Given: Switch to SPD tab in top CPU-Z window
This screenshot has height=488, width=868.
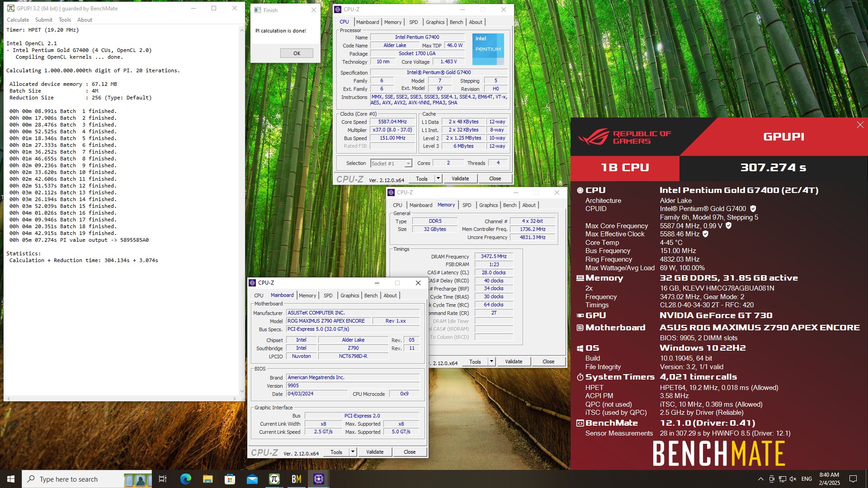Looking at the screenshot, I should (413, 22).
